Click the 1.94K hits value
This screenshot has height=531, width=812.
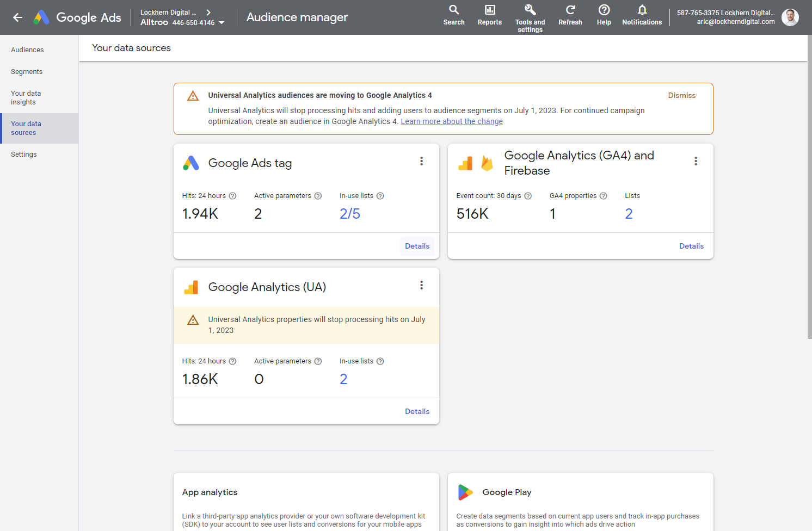pyautogui.click(x=200, y=214)
